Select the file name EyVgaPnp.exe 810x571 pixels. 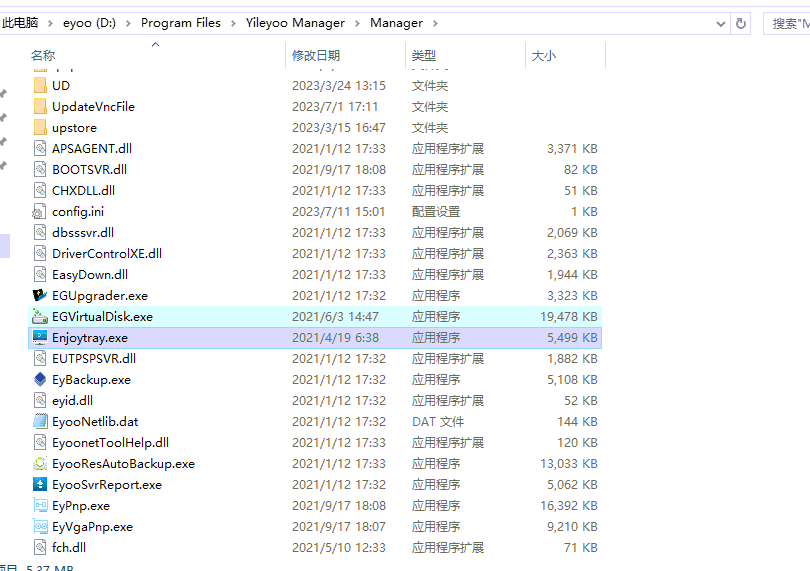[92, 527]
